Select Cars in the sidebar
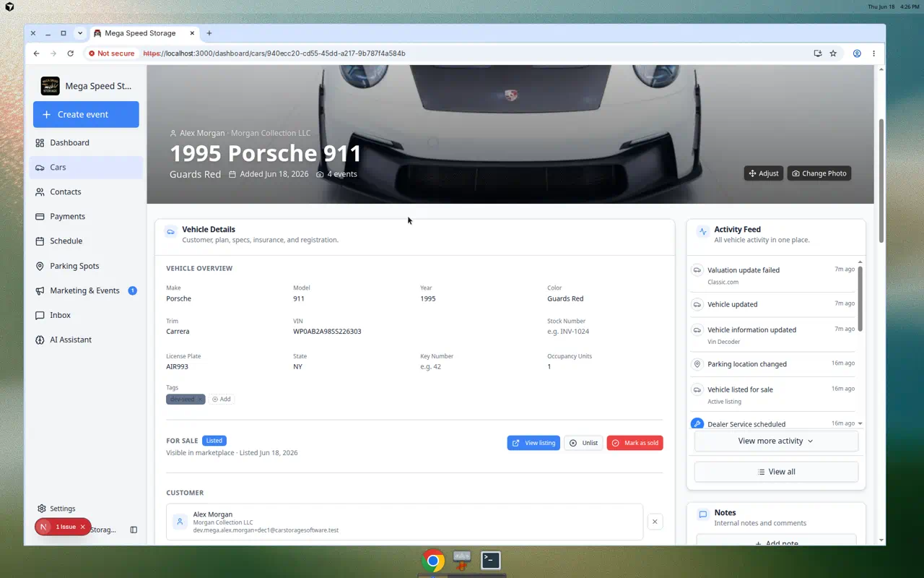 [x=86, y=167]
